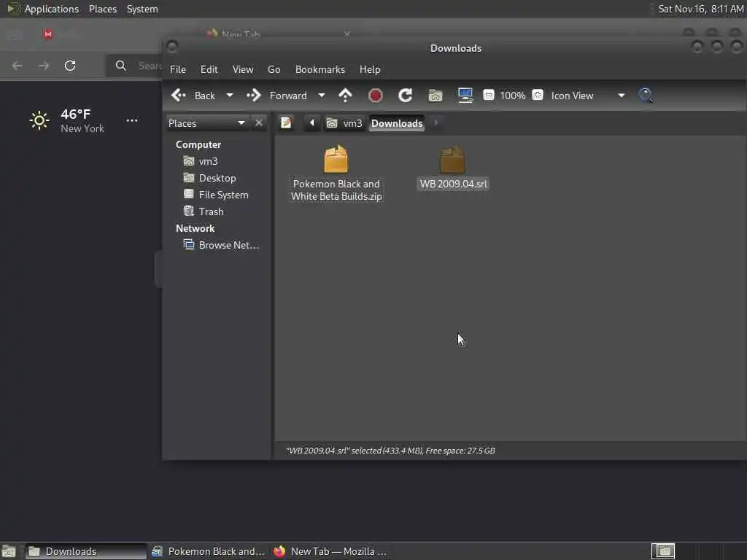Click the path bar right scroll arrow
The image size is (747, 560).
click(x=436, y=122)
